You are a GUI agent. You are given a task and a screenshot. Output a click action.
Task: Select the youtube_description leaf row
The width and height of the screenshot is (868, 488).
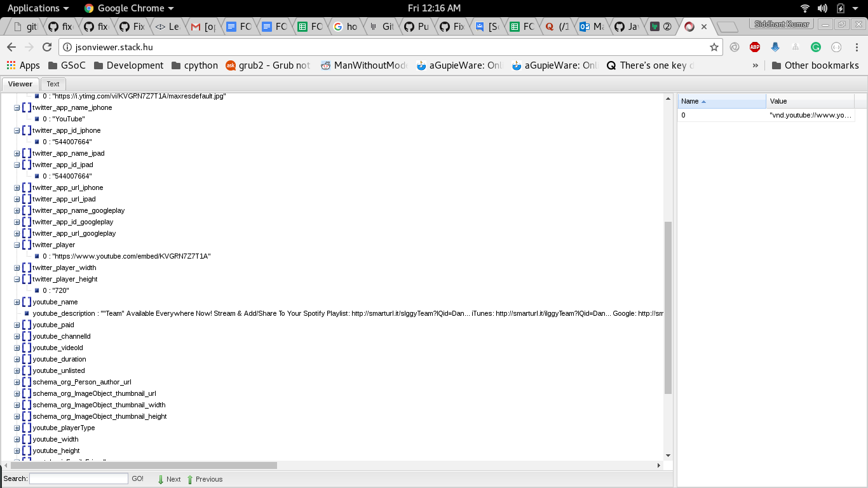tap(348, 313)
